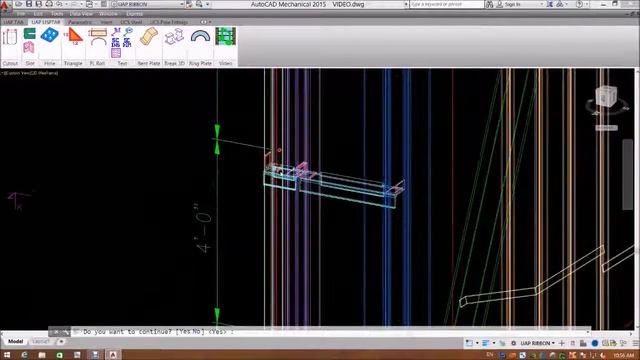Switch to the UAP TAB ribbon tab
The height and width of the screenshot is (360, 640).
(x=14, y=22)
